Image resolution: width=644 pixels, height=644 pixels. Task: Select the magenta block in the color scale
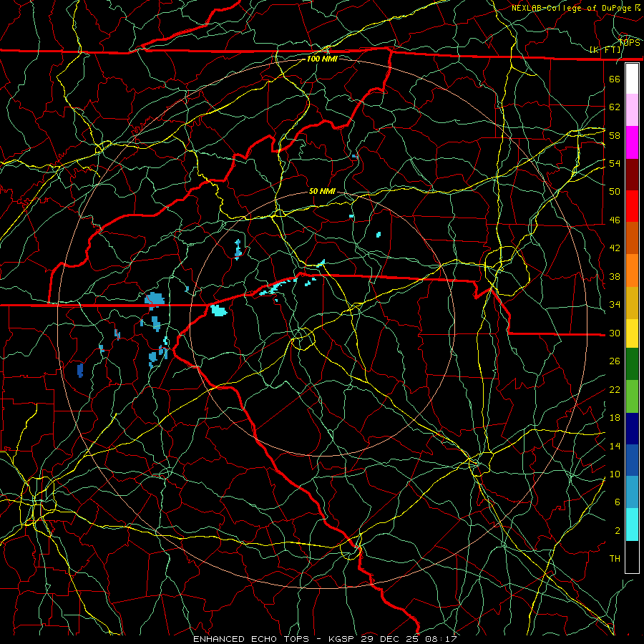tap(632, 142)
